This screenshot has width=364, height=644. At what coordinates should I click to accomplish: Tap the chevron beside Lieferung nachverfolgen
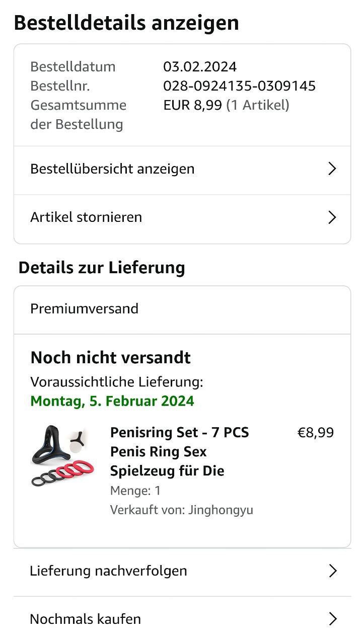(x=332, y=571)
